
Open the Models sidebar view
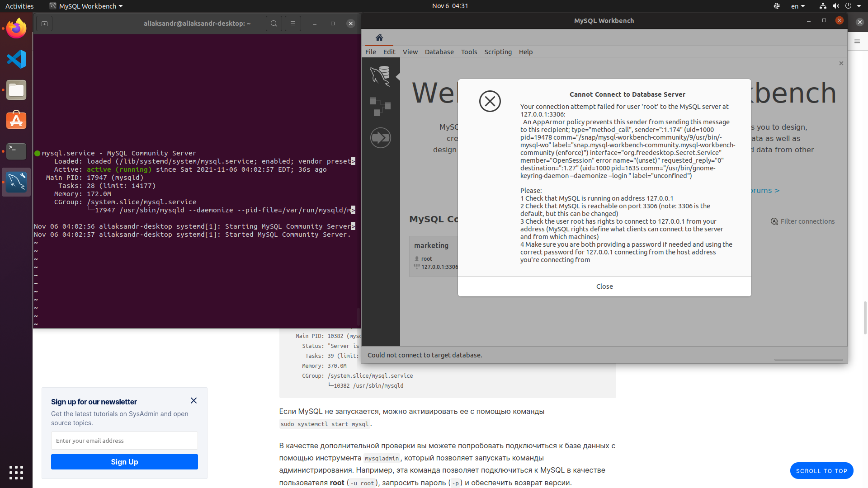(380, 107)
